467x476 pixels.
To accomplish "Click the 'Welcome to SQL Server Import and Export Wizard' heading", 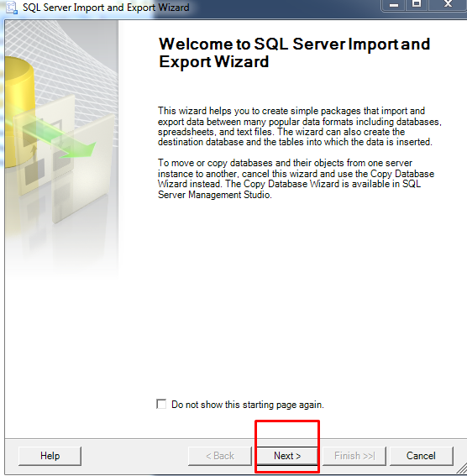I will click(x=294, y=53).
